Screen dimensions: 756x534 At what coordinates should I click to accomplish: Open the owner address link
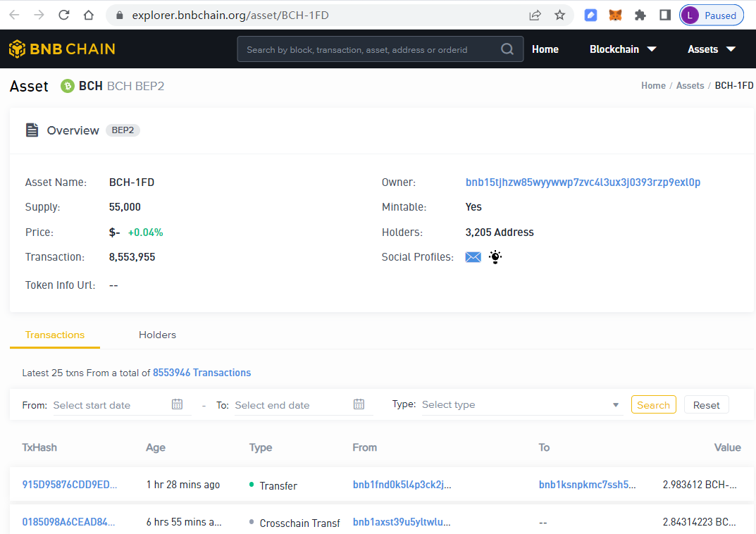click(x=583, y=182)
